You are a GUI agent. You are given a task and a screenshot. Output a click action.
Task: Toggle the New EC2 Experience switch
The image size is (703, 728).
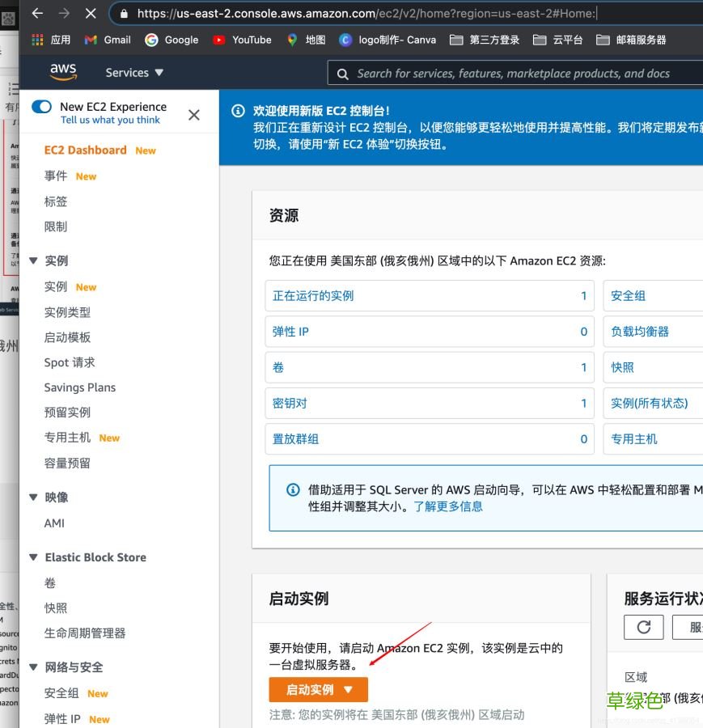pos(41,106)
